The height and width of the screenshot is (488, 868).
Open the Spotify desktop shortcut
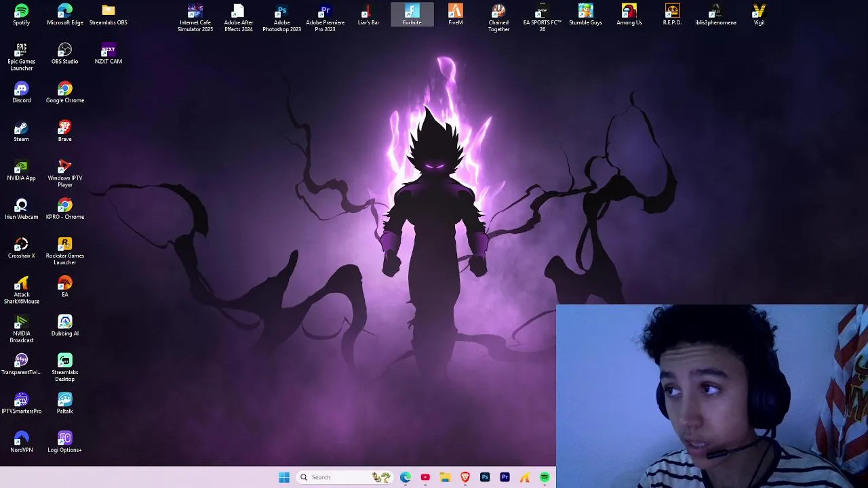pyautogui.click(x=21, y=15)
